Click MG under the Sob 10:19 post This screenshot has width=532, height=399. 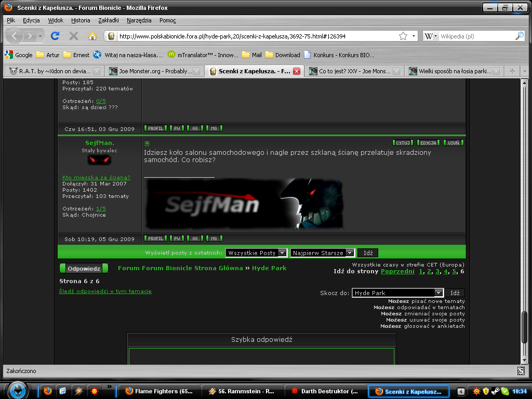click(x=214, y=238)
